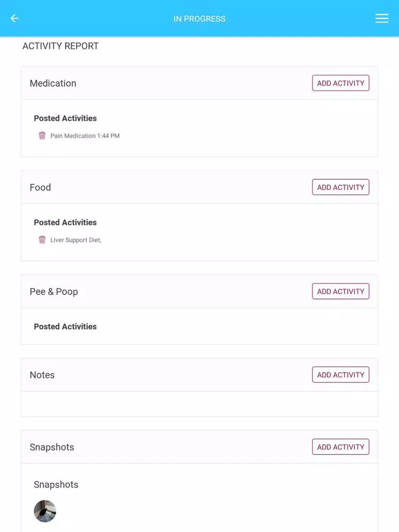Click the ACTIVITY REPORT heading
Viewport: 399px width, 532px height.
[x=61, y=46]
